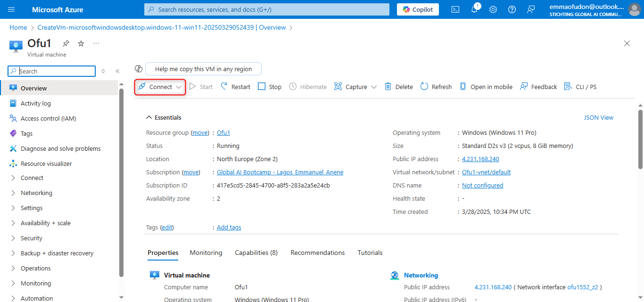The height and width of the screenshot is (302, 644).
Task: Refresh the VM overview
Action: point(436,87)
